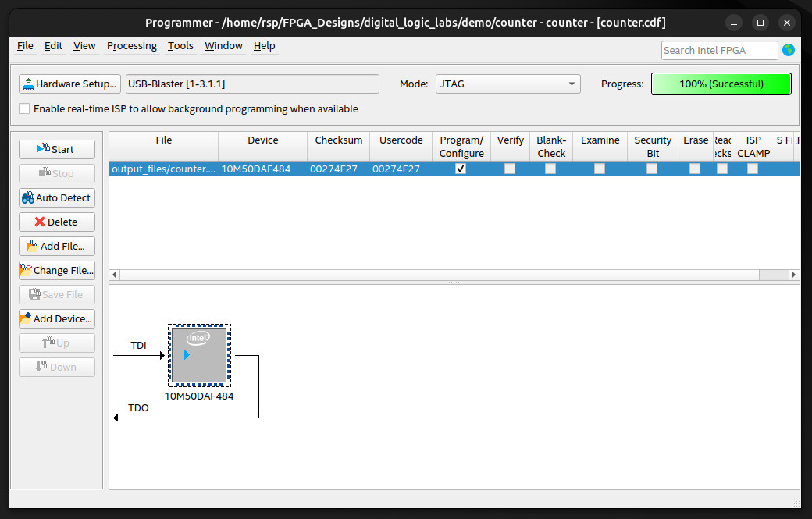The height and width of the screenshot is (519, 812).
Task: Open the Mode JTAG dropdown
Action: click(x=507, y=84)
